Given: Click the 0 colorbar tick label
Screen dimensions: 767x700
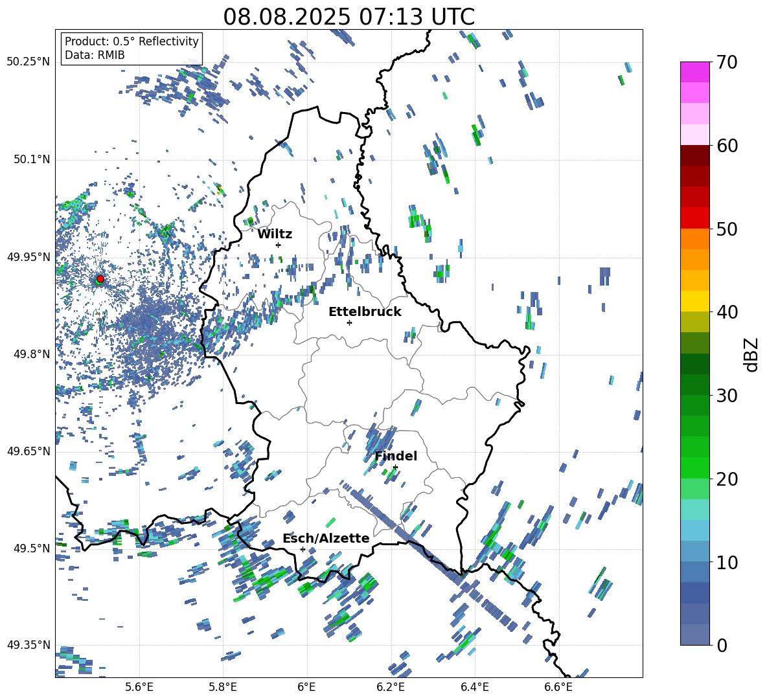Looking at the screenshot, I should coord(722,645).
